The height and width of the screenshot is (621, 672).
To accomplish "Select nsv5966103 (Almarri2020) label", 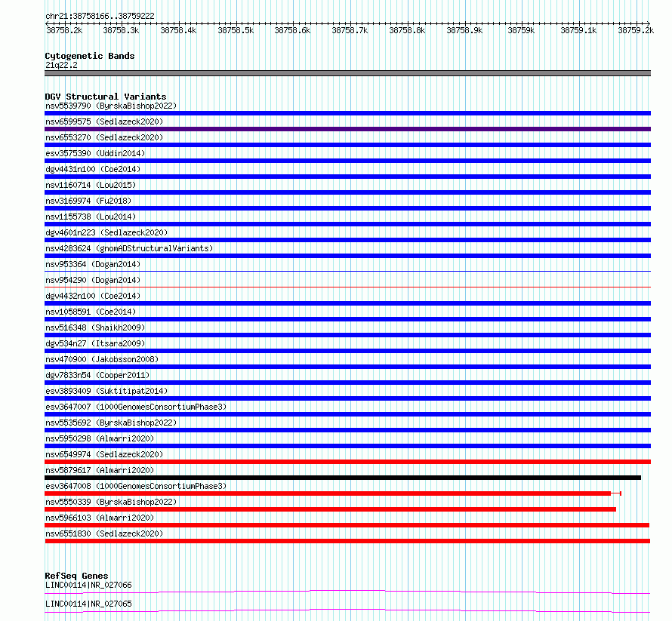I will pos(100,518).
